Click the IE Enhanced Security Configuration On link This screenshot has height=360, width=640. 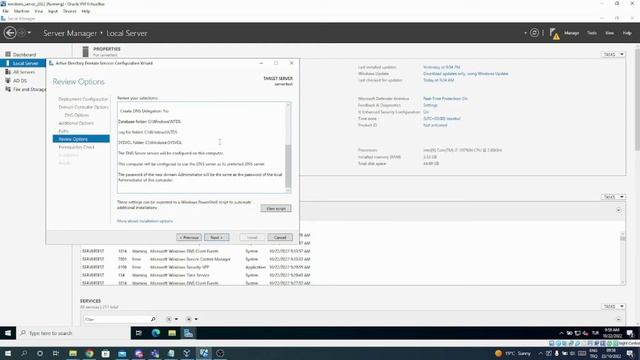tap(426, 112)
